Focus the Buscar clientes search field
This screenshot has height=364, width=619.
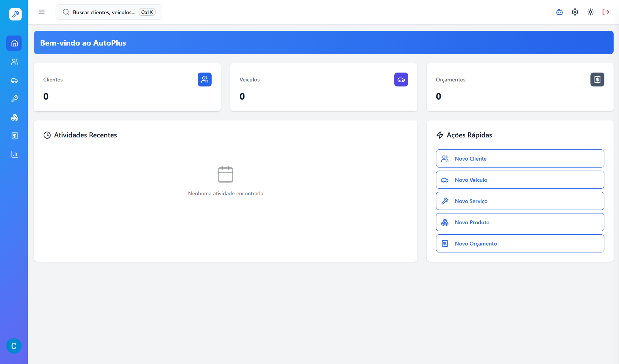[104, 12]
